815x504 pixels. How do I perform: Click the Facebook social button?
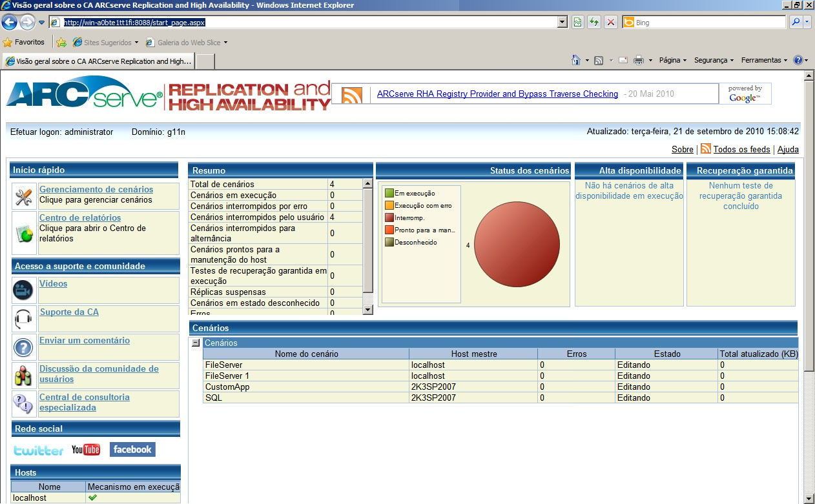point(132,449)
